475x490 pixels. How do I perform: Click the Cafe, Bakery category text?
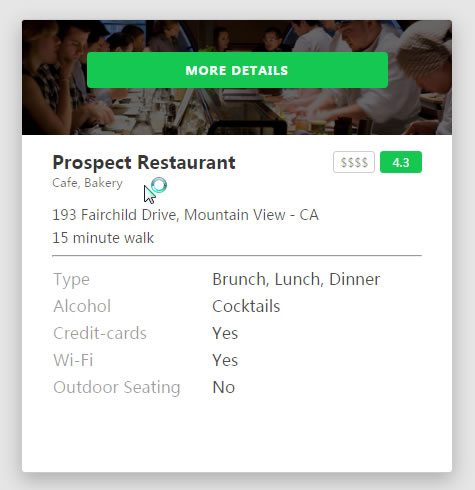coord(87,183)
